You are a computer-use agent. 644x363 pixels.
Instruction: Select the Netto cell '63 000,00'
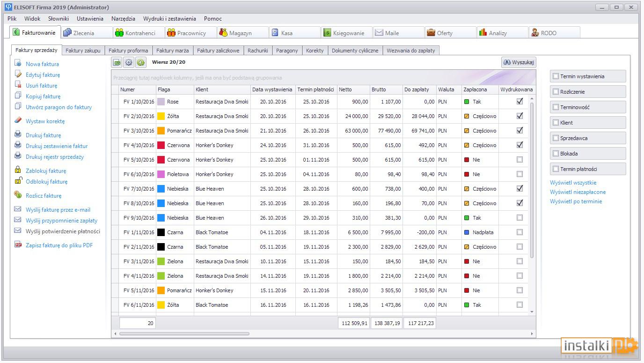(353, 131)
